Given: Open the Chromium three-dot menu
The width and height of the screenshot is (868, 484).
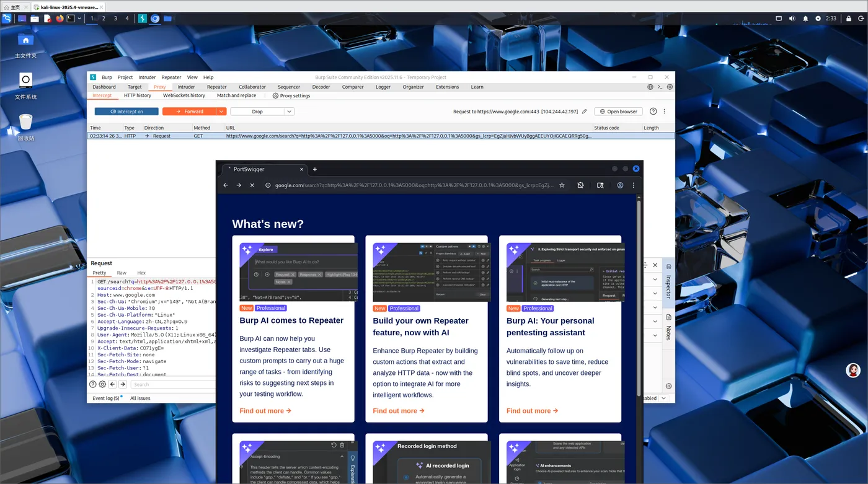Looking at the screenshot, I should click(x=633, y=185).
